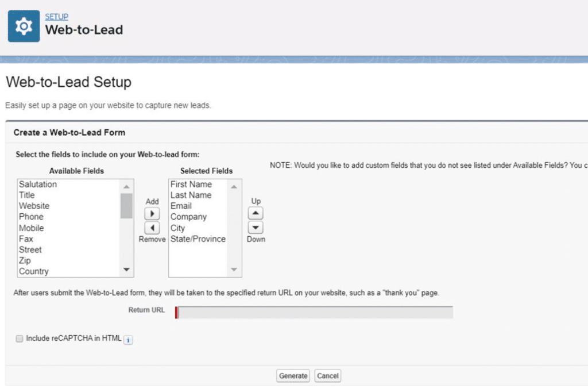This screenshot has width=588, height=392.
Task: Move selected field Up with arrow
Action: pos(256,213)
